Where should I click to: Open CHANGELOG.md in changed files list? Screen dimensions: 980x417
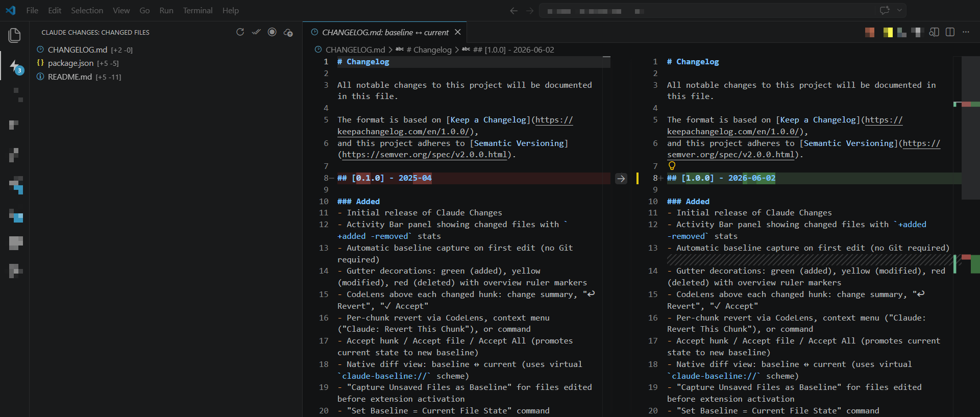pos(78,50)
